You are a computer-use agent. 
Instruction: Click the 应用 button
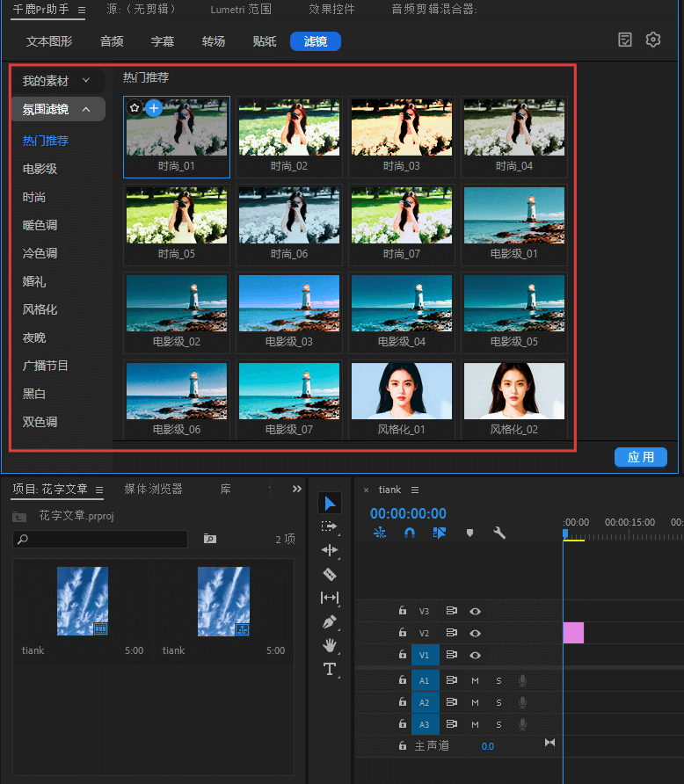coord(640,457)
